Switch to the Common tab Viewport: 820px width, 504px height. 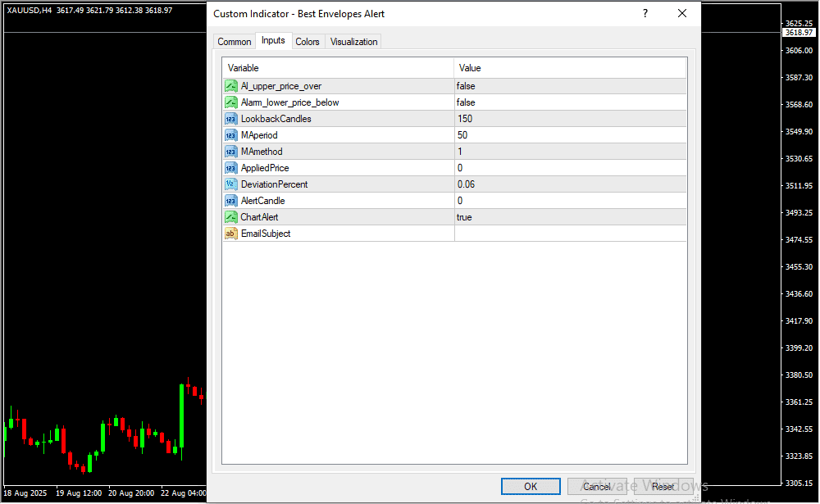pos(235,42)
